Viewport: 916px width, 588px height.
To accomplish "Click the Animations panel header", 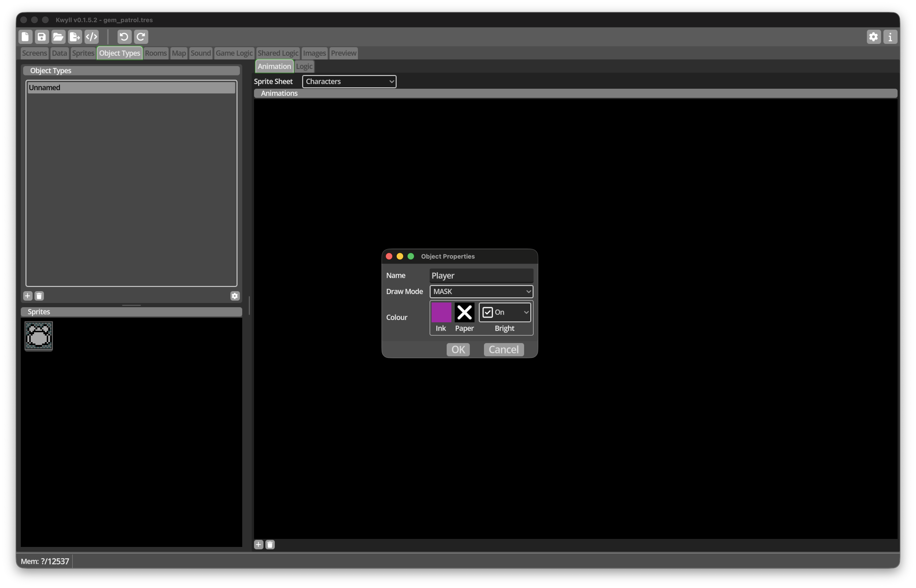I will tap(576, 93).
